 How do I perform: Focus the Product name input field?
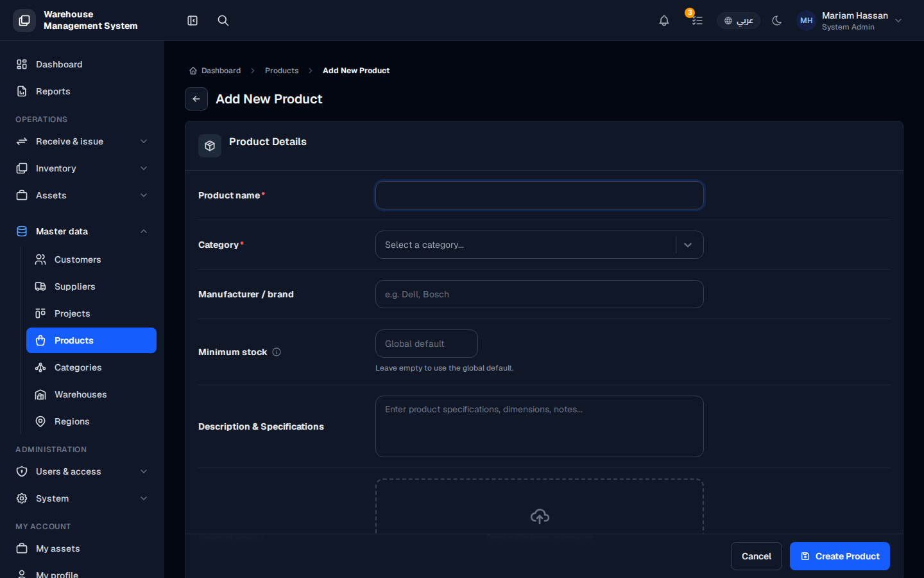(540, 195)
